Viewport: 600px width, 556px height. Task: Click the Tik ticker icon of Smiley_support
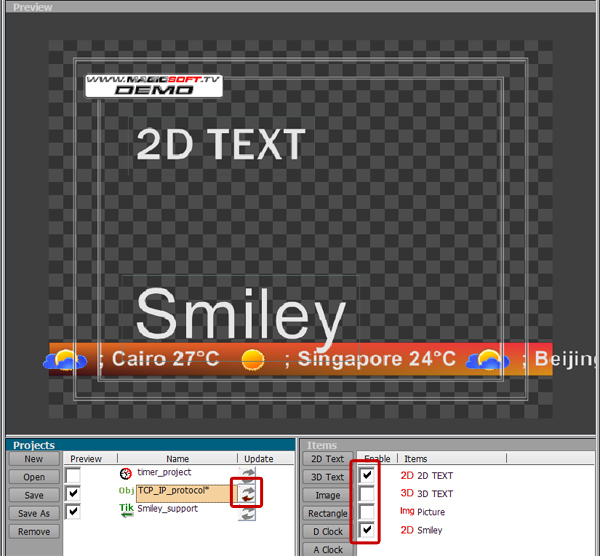[x=126, y=510]
